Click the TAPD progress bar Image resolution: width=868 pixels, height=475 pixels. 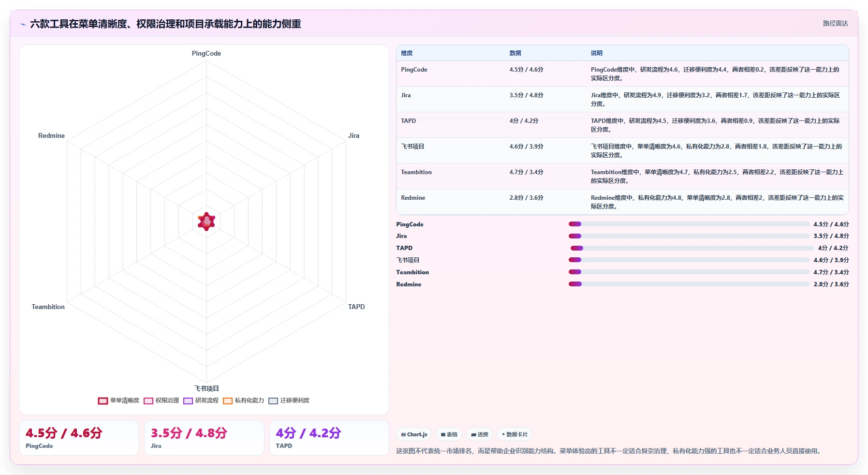click(x=692, y=248)
